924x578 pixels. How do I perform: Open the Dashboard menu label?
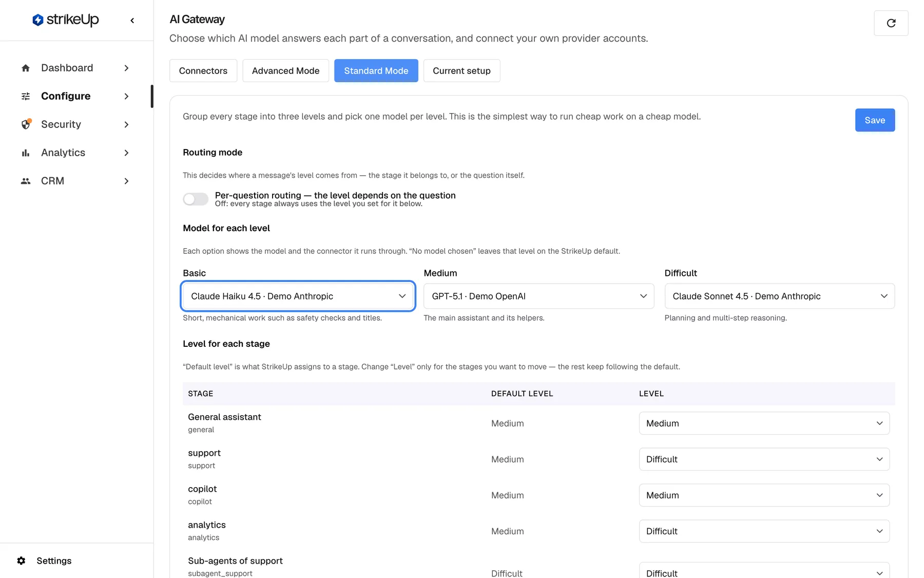[67, 68]
